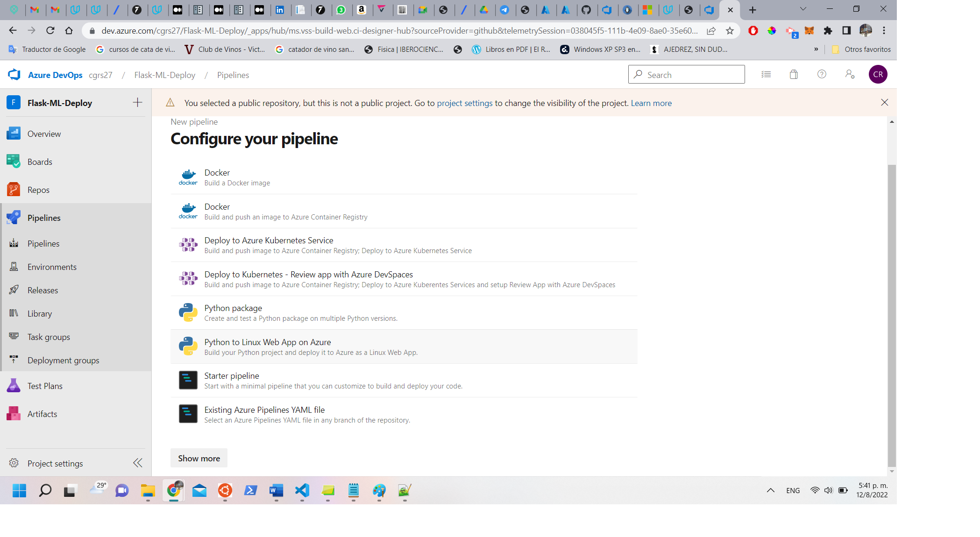Open Chrome's three-dot menu
The image size is (980, 537).
tap(884, 30)
